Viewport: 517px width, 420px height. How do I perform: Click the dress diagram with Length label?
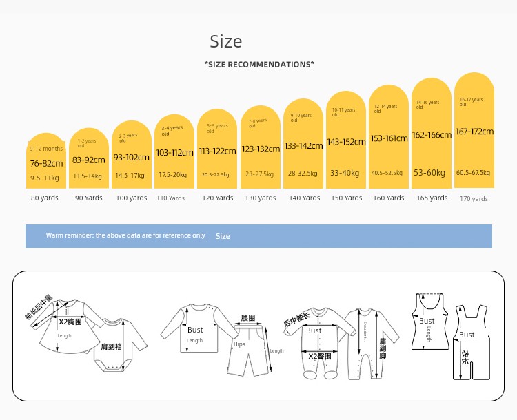[x=68, y=326]
